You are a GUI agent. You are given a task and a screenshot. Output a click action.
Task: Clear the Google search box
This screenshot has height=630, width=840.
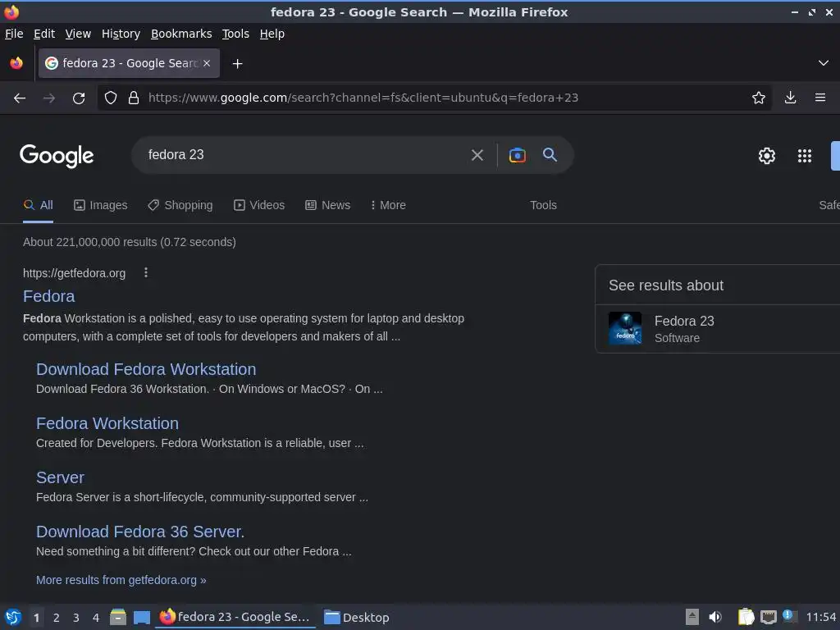[x=477, y=155]
